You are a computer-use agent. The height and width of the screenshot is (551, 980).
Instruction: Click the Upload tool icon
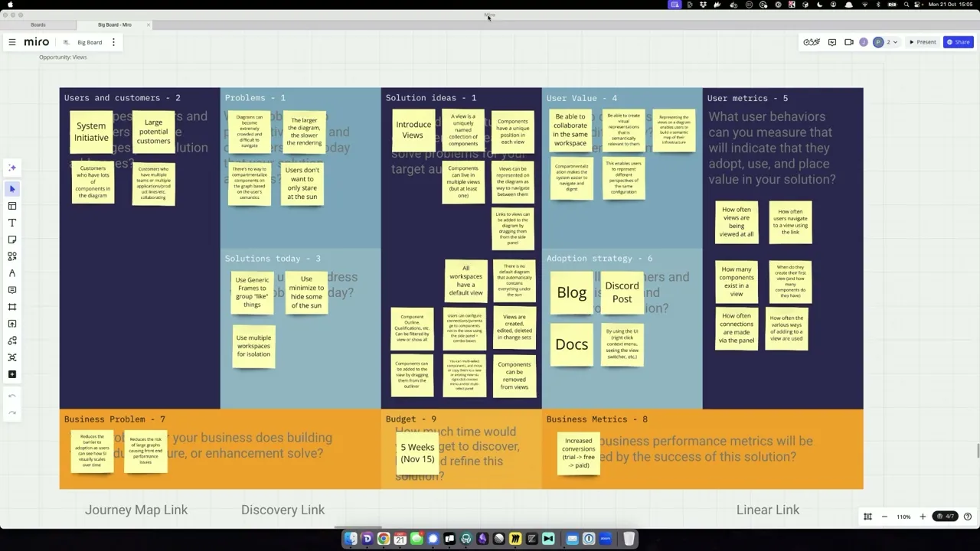pyautogui.click(x=12, y=324)
